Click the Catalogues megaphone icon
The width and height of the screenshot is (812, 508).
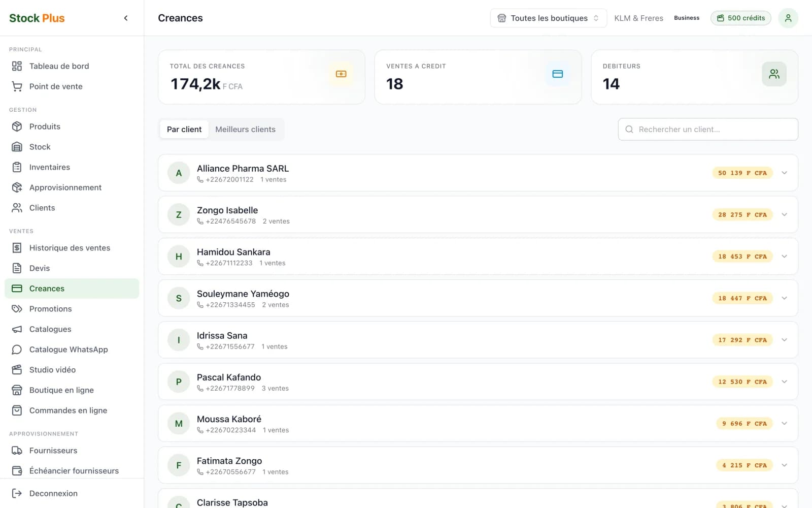[17, 329]
